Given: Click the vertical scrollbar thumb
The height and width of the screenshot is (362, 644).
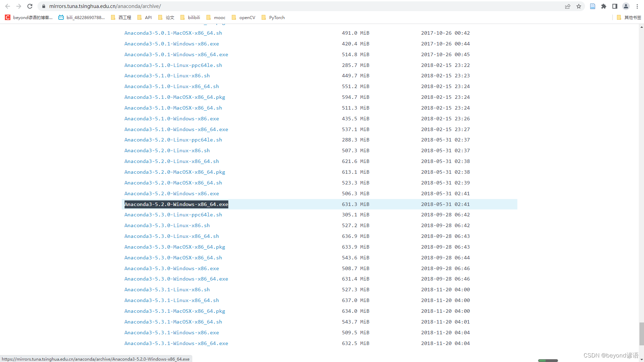Looking at the screenshot, I should click(642, 334).
